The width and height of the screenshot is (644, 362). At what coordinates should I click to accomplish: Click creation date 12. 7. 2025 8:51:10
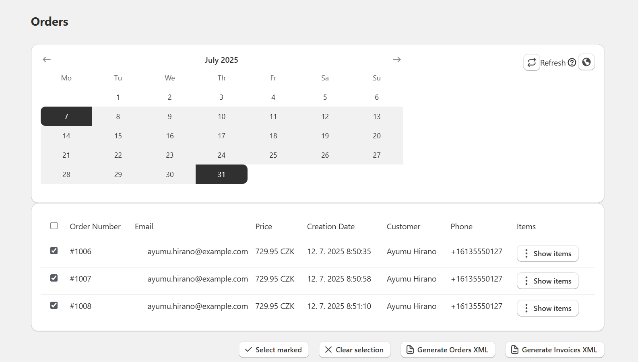(x=339, y=306)
